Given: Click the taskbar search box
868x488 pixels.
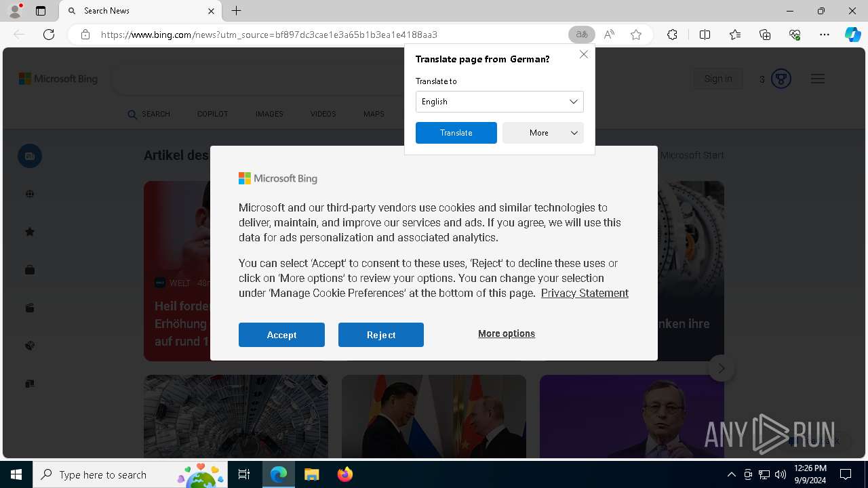Looking at the screenshot, I should pos(130,474).
